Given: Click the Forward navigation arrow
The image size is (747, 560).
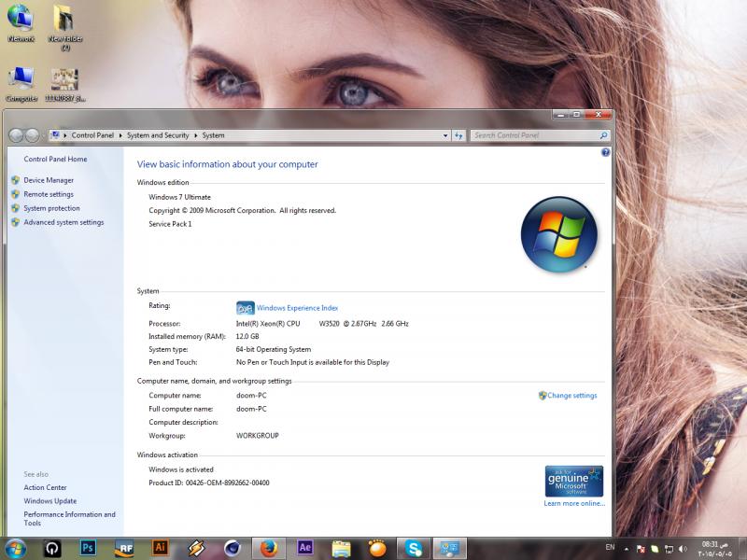Looking at the screenshot, I should click(32, 135).
